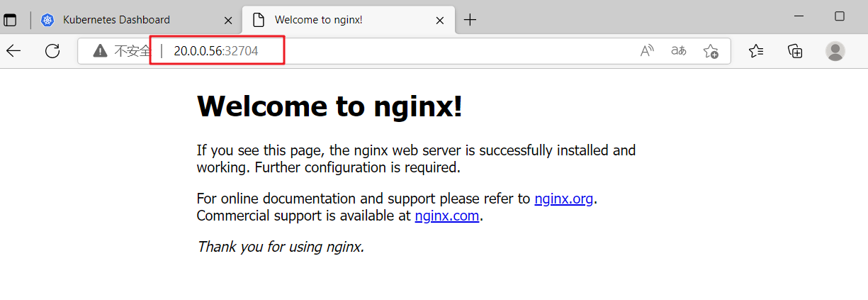Follow the nginx.com link
This screenshot has height=300, width=868.
447,216
